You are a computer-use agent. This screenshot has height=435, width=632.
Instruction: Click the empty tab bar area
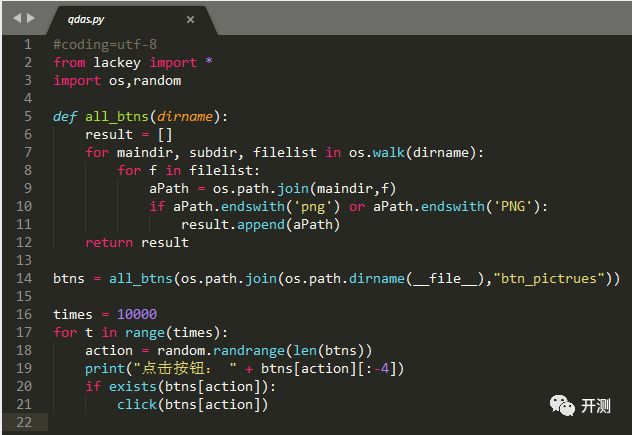tap(423, 19)
